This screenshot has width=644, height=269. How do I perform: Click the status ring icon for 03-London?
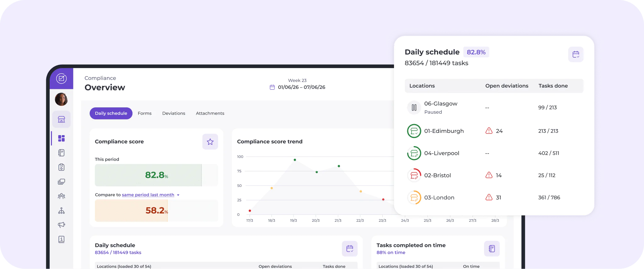414,198
